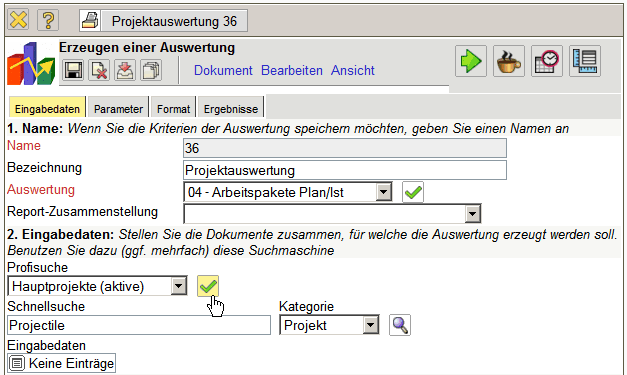Apply Profisuche with the highlighted green checkmark
Viewport: 627px width, 375px height.
[x=208, y=286]
